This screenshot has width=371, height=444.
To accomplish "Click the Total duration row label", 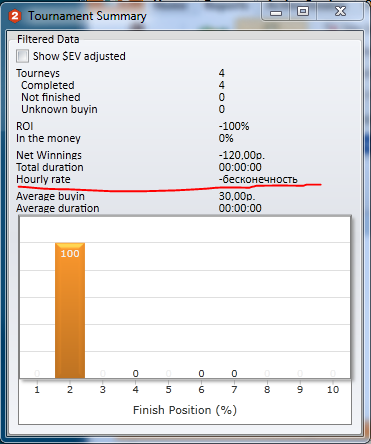I will pyautogui.click(x=50, y=167).
